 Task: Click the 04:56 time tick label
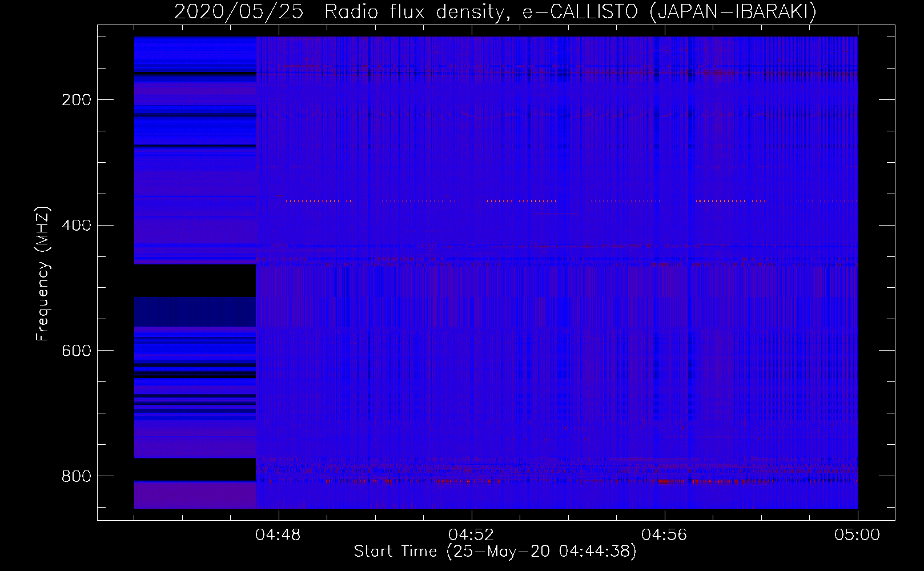pyautogui.click(x=664, y=535)
